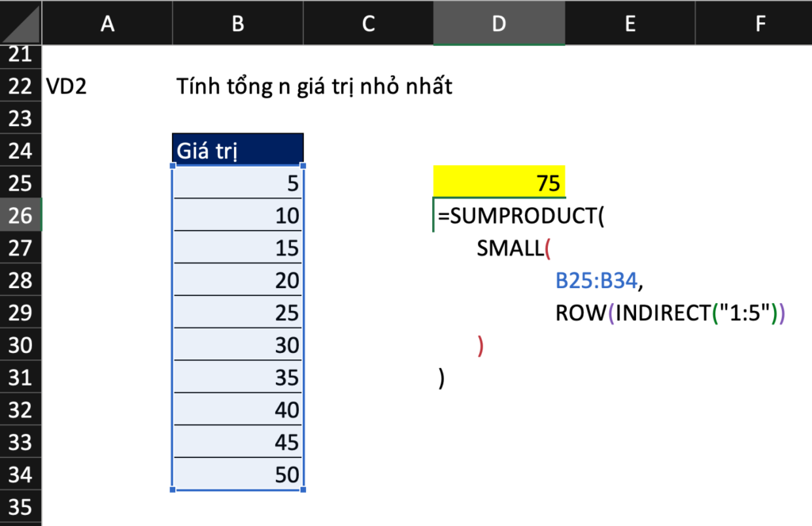Select row 22 header
Screen dimensions: 812x526
[x=20, y=86]
